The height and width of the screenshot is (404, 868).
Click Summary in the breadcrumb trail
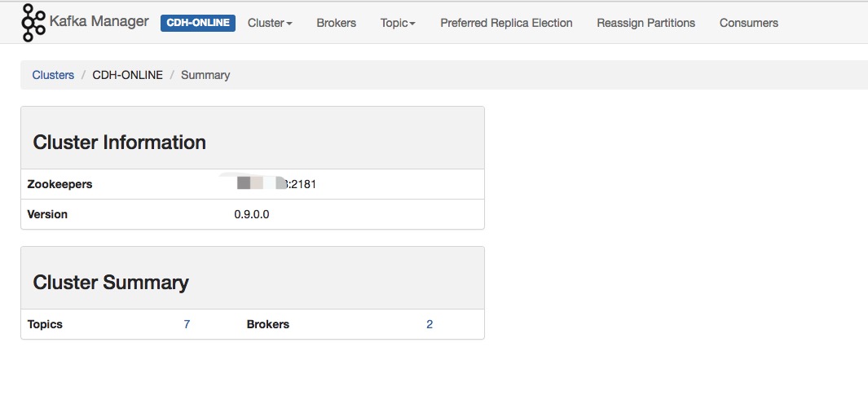pos(205,75)
